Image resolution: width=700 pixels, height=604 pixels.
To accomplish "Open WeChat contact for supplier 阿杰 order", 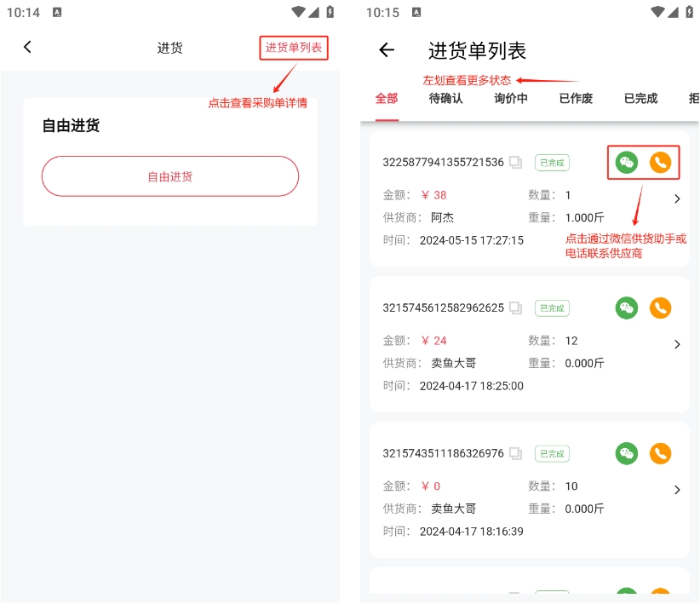I will 627,162.
